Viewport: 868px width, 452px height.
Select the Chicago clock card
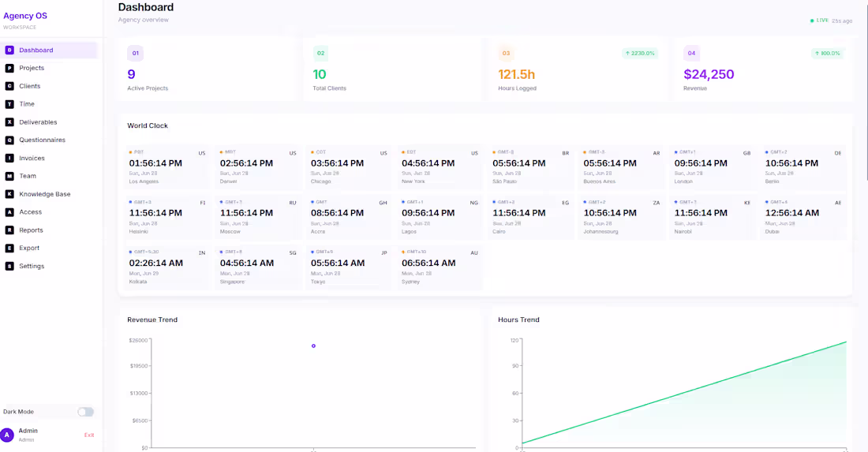pos(348,166)
